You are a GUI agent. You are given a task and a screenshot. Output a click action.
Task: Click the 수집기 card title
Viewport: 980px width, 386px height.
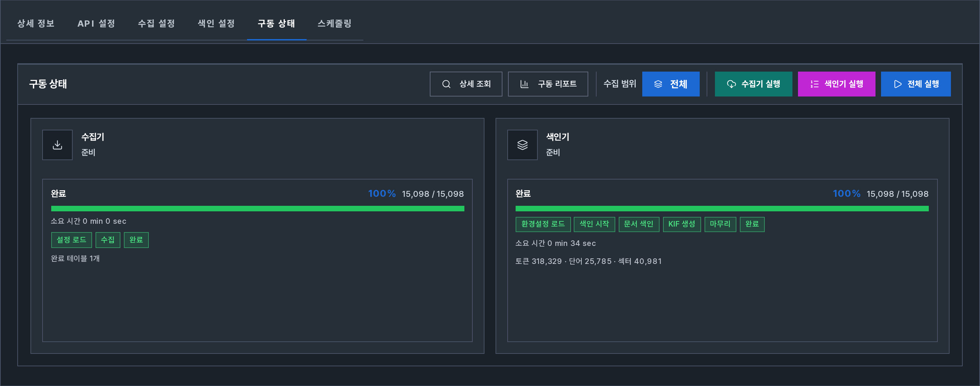point(93,137)
